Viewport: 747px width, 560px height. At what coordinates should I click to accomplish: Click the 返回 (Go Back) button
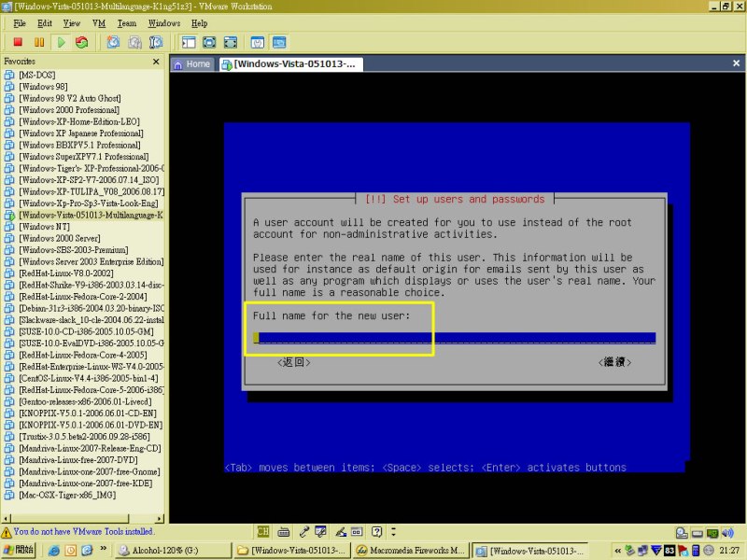pos(294,362)
